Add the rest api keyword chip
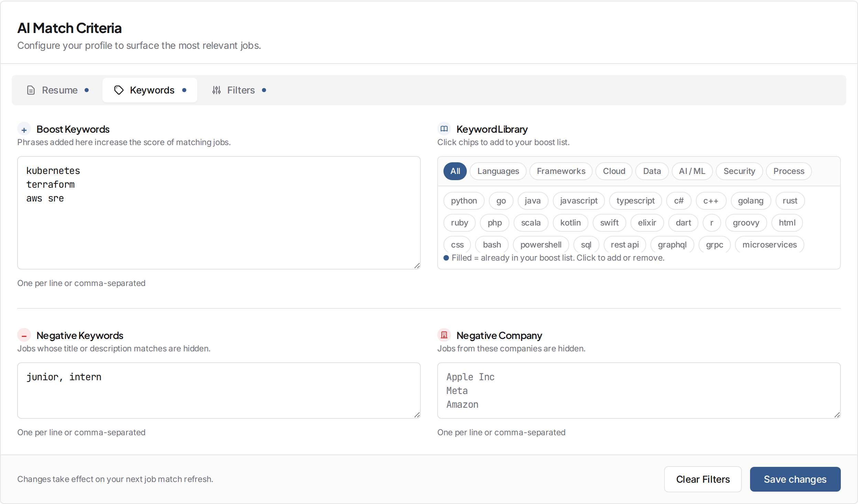This screenshot has width=858, height=504. (625, 244)
